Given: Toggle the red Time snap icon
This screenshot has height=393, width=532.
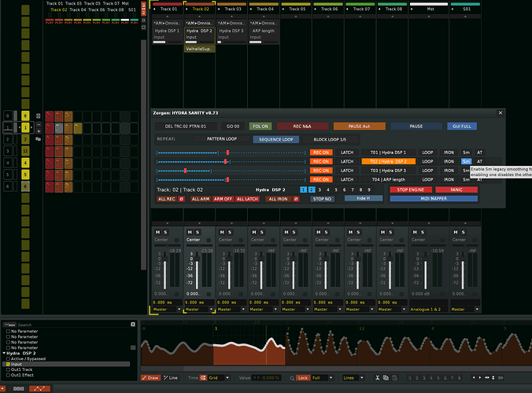Looking at the screenshot, I should (203, 378).
